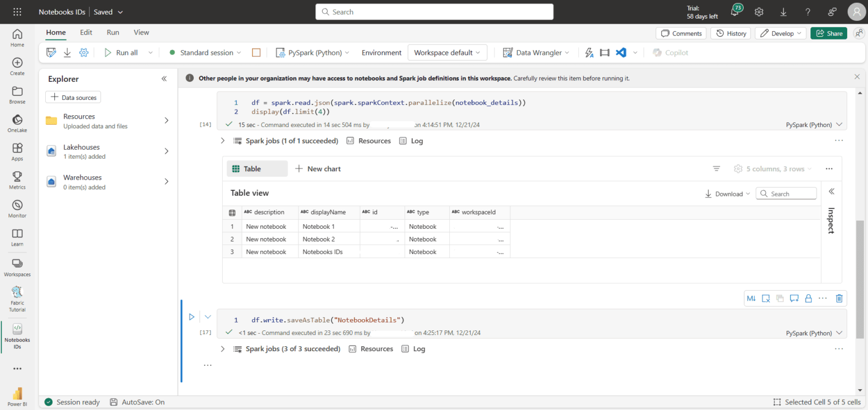Open Apps in left navigation

pyautogui.click(x=17, y=152)
